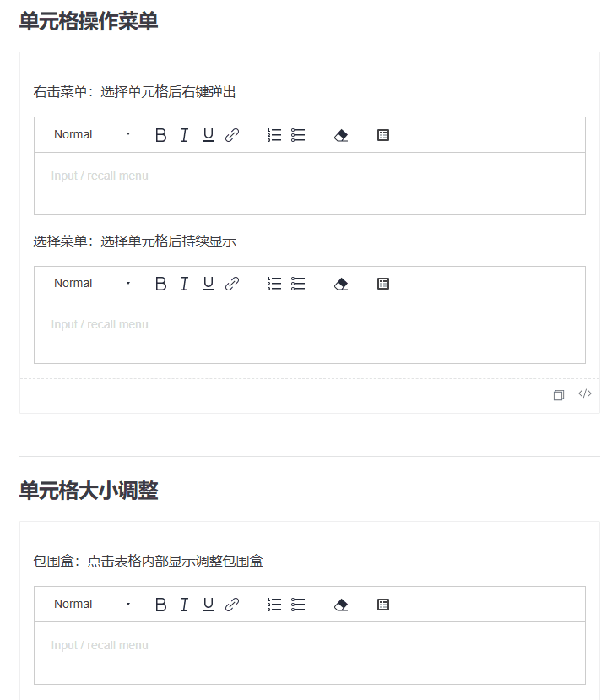
Task: Click the text 包围盒：点击表格内部显示调整包围盒
Action: point(148,561)
